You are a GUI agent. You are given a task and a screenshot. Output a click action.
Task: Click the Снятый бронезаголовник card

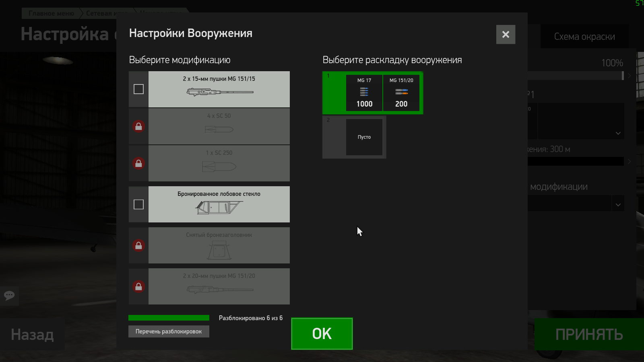[x=219, y=245]
